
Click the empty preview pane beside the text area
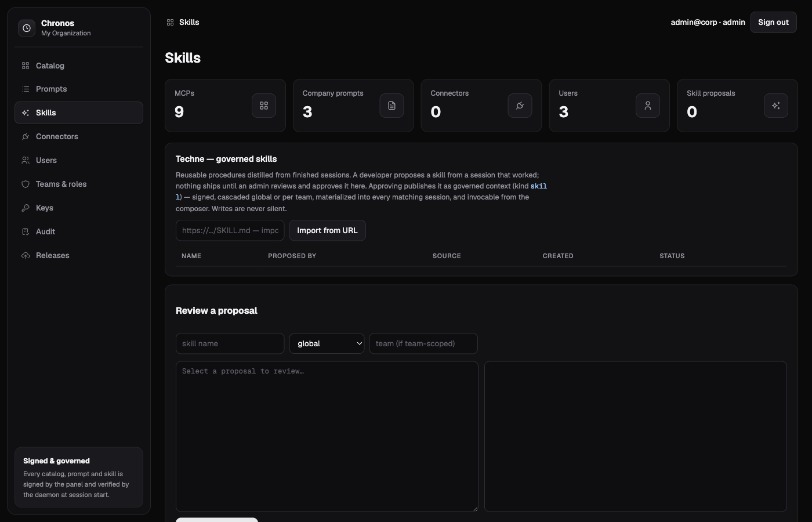point(636,437)
